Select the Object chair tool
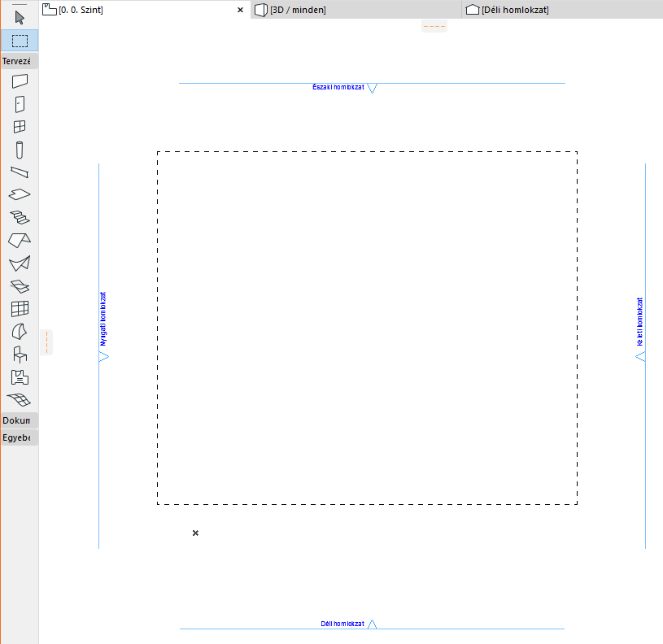663x644 pixels. [20, 355]
